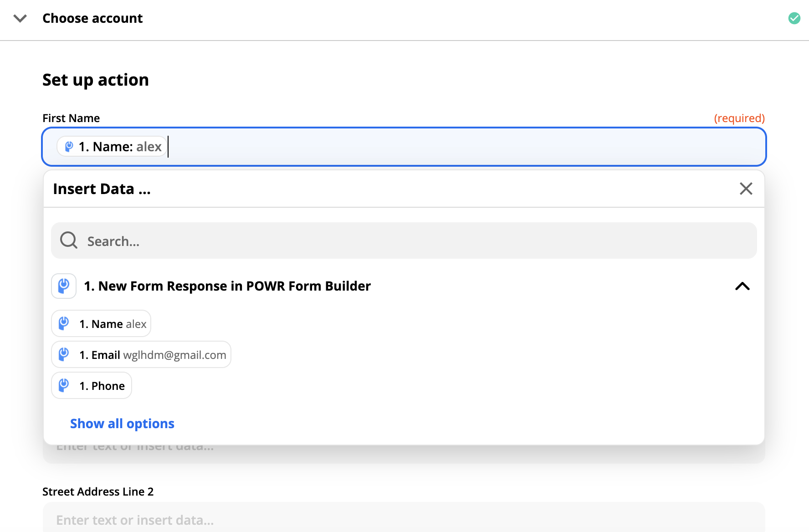
Task: Open Show all options link
Action: pyautogui.click(x=122, y=424)
